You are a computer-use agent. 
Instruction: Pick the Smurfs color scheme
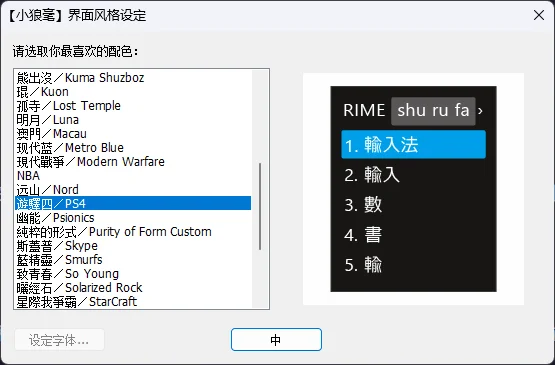pos(133,260)
